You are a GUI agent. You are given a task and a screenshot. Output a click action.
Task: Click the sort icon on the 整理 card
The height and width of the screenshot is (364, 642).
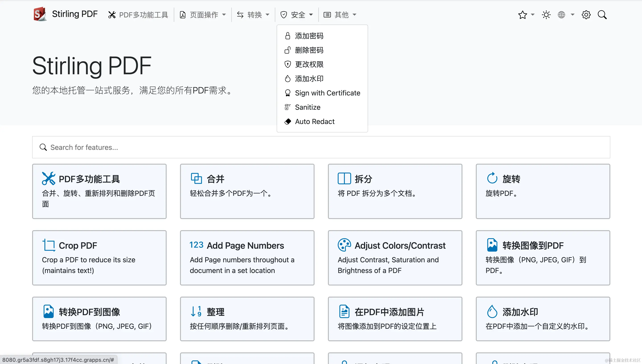(196, 312)
